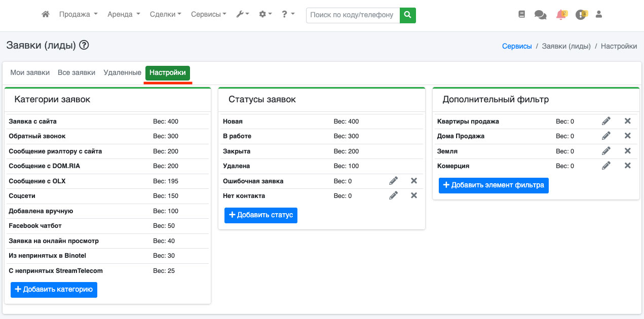The image size is (644, 319).
Task: Click the green search magnifier button
Action: pos(407,15)
